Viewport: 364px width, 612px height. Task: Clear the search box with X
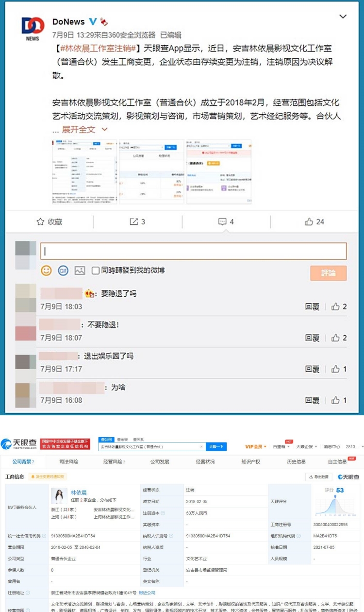[201, 446]
